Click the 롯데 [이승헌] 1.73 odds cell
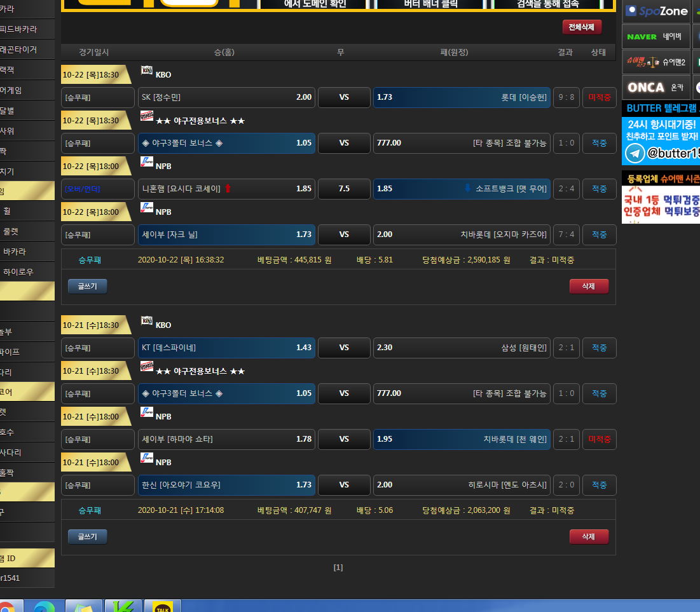The width and height of the screenshot is (700, 612). click(x=462, y=97)
